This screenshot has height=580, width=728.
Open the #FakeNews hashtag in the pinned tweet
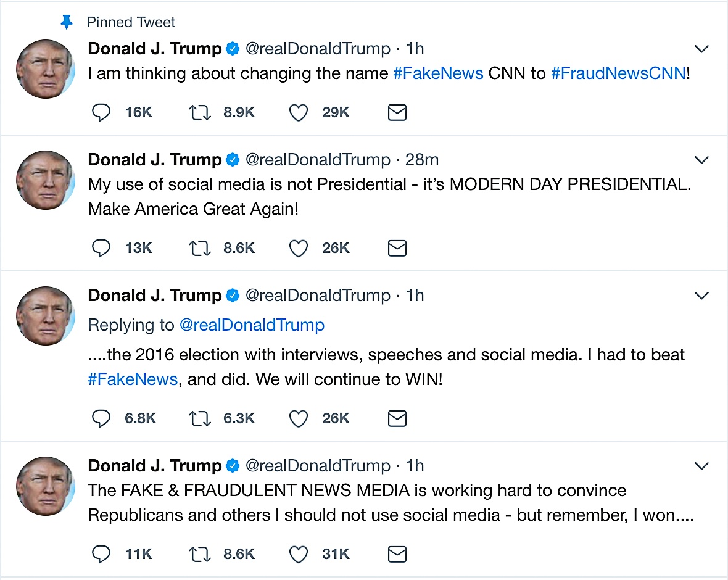coord(438,73)
